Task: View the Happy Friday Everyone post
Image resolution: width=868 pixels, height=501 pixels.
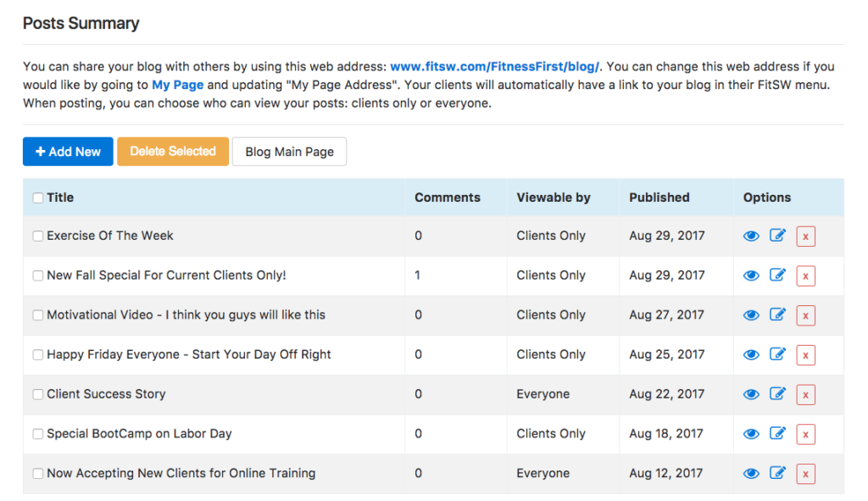Action: (751, 355)
